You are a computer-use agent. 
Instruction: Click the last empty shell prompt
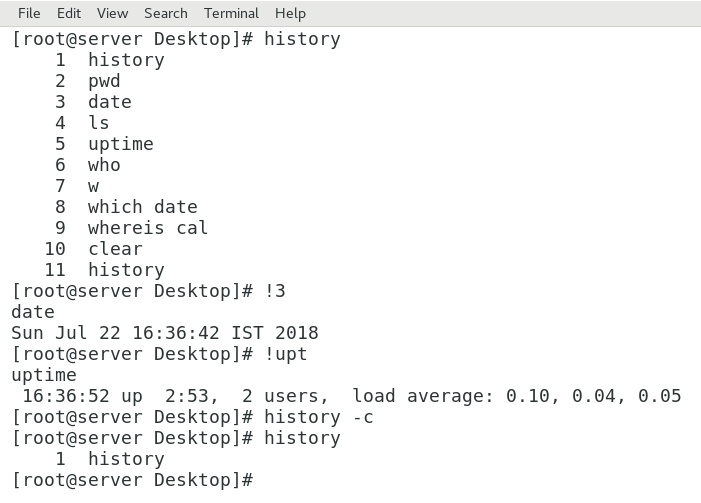[132, 480]
